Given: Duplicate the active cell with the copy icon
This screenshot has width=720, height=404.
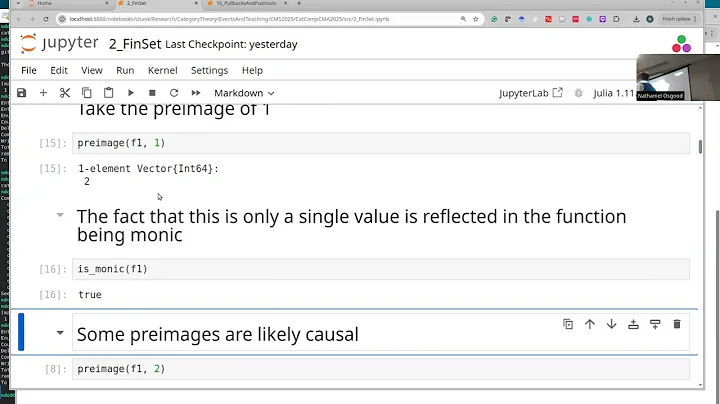Looking at the screenshot, I should 568,324.
